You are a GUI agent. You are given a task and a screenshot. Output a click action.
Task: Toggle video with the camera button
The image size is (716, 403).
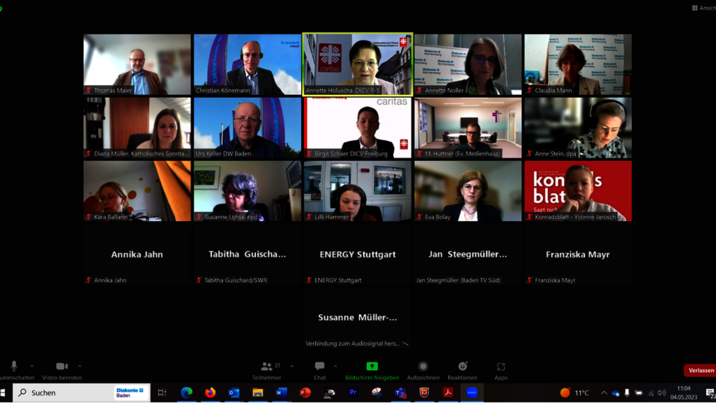pyautogui.click(x=61, y=367)
